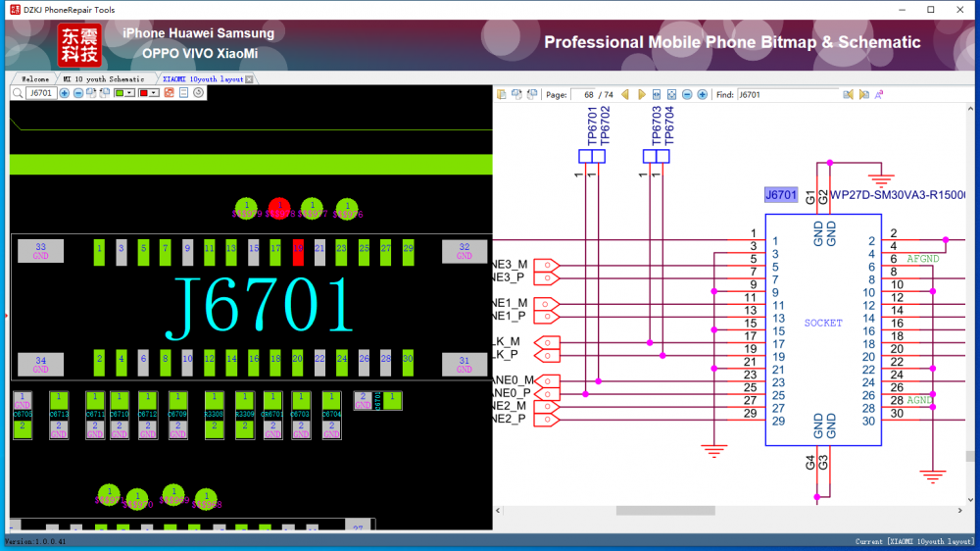Click the orange icon in layout toolbar
This screenshot has height=551, width=980.
169,93
